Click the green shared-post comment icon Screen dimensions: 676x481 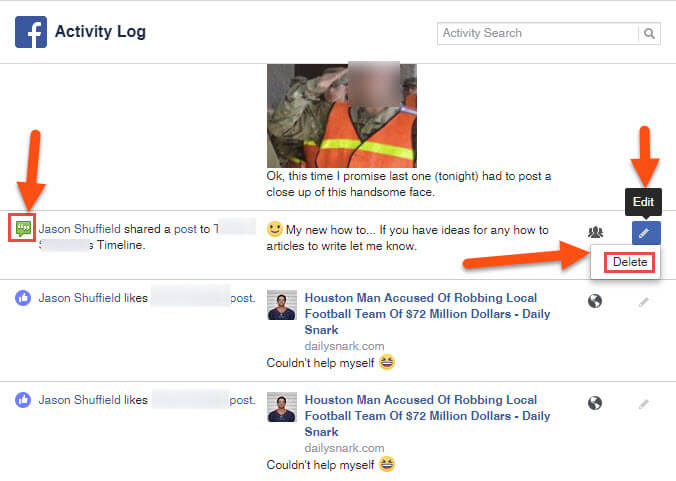pos(23,228)
